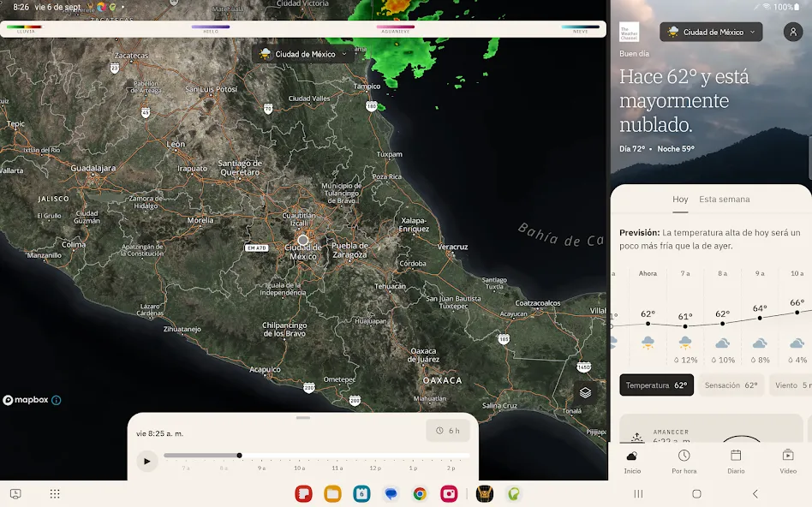Viewport: 812px width, 507px height.
Task: Click the taskbar screen capture icon at left
Action: pyautogui.click(x=15, y=493)
